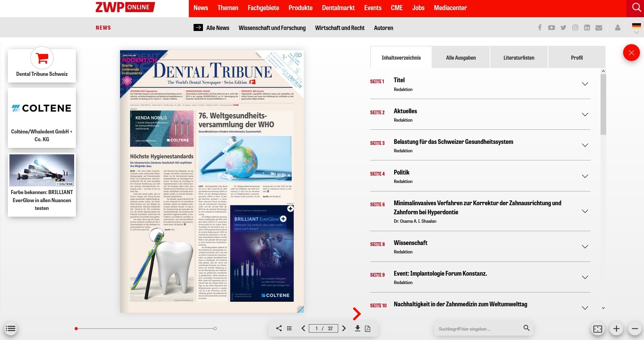Go to the next page arrow

[x=344, y=328]
